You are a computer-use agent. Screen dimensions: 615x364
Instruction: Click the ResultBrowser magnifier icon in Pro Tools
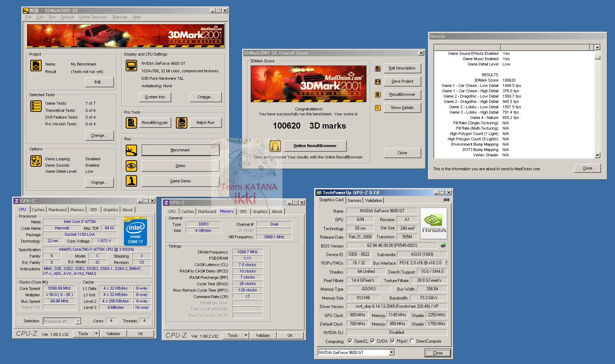point(131,123)
